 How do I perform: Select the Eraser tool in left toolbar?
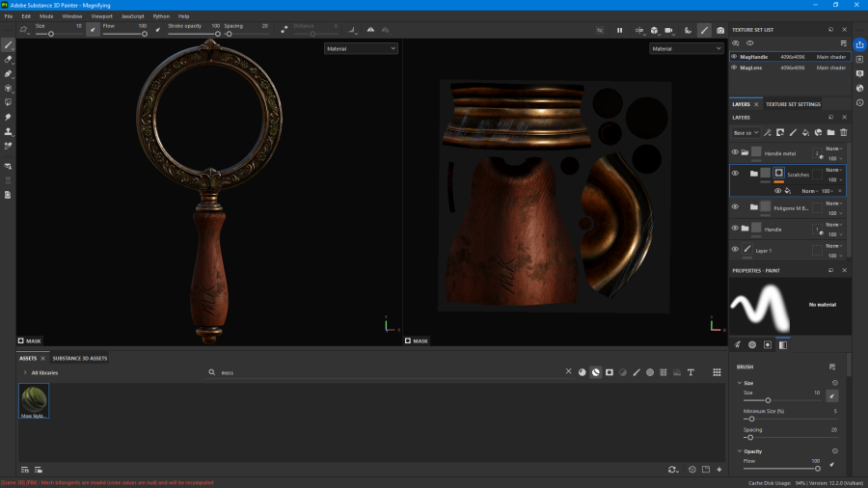pyautogui.click(x=8, y=59)
